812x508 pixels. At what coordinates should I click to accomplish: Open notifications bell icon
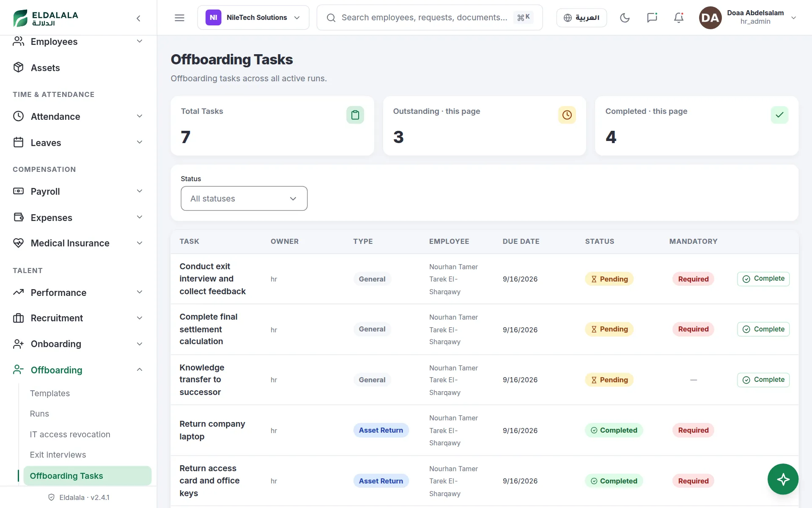point(679,18)
